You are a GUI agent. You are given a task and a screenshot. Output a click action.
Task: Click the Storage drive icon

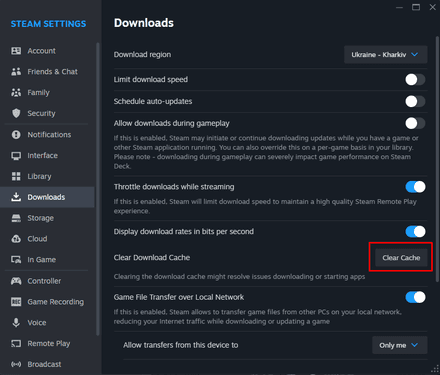pos(16,218)
